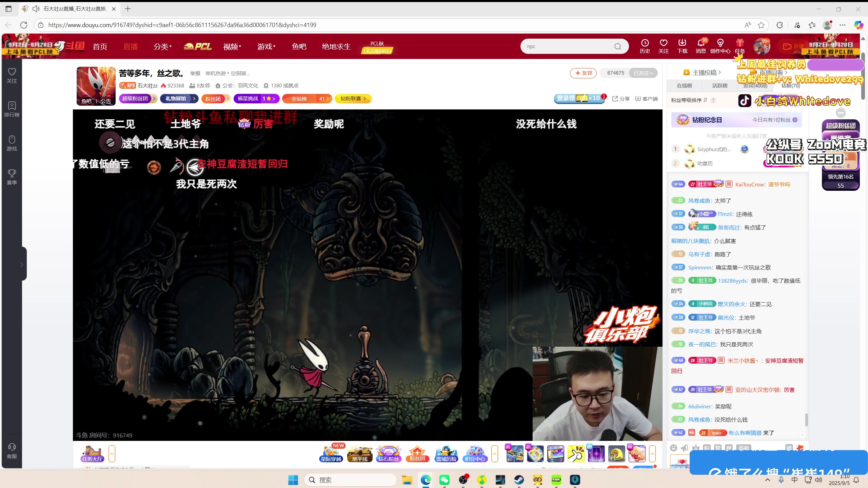Open 排行榜 in the left sidebar

point(12,109)
